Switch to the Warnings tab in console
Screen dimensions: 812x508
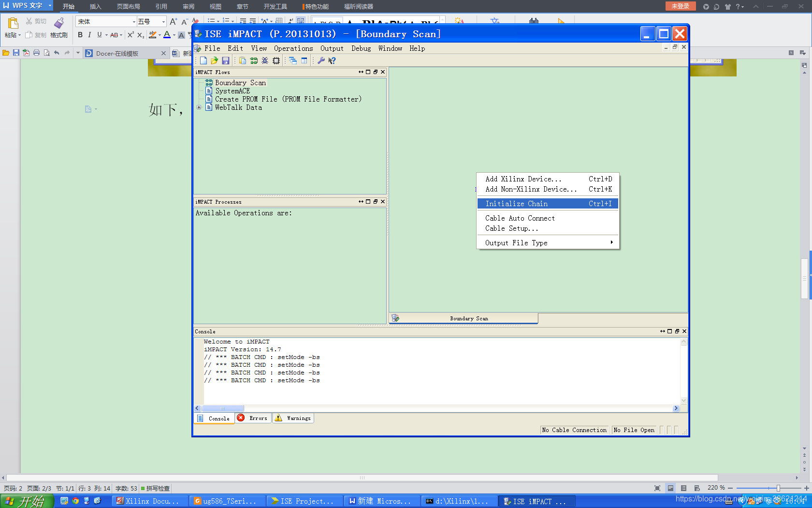point(293,418)
